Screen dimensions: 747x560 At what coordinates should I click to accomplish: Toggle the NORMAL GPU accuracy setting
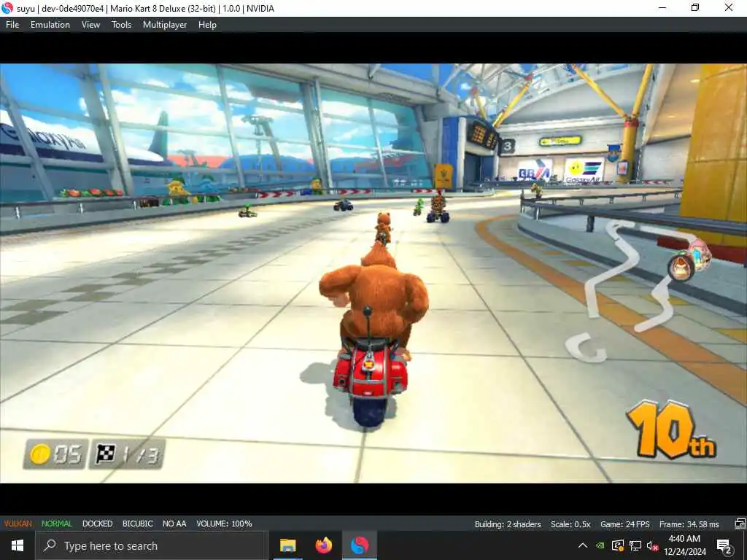[x=57, y=524]
